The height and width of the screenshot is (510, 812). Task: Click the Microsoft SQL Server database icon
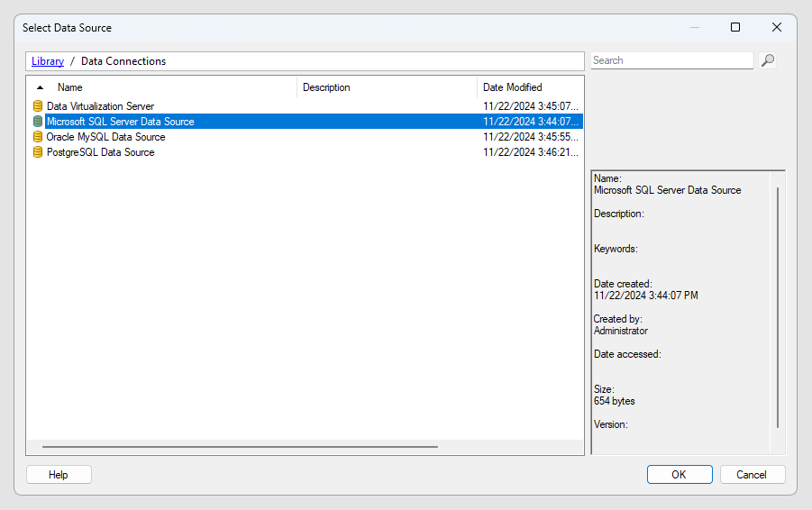(x=37, y=121)
